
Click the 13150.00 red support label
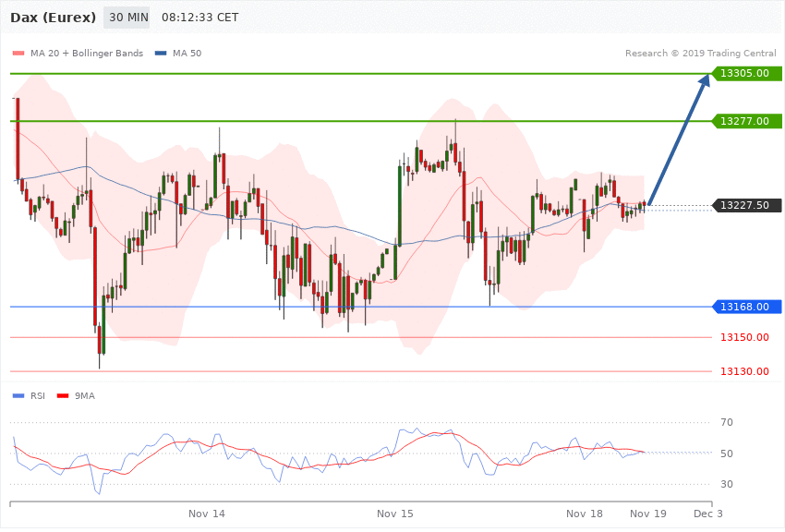tap(744, 337)
